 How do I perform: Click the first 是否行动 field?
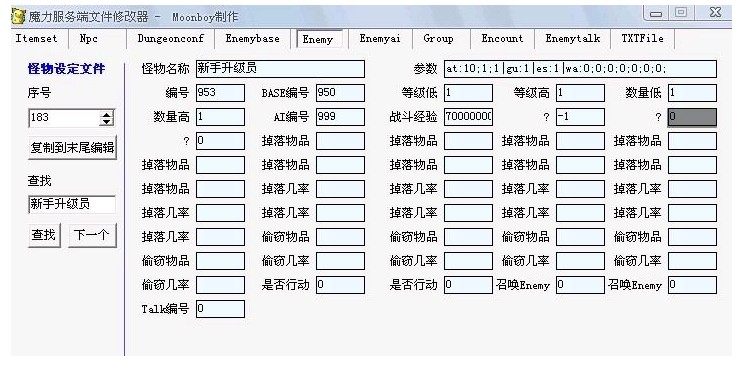click(x=340, y=285)
